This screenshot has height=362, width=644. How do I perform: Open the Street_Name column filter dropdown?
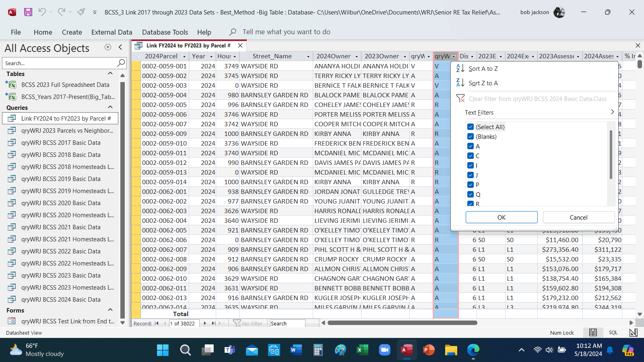308,57
